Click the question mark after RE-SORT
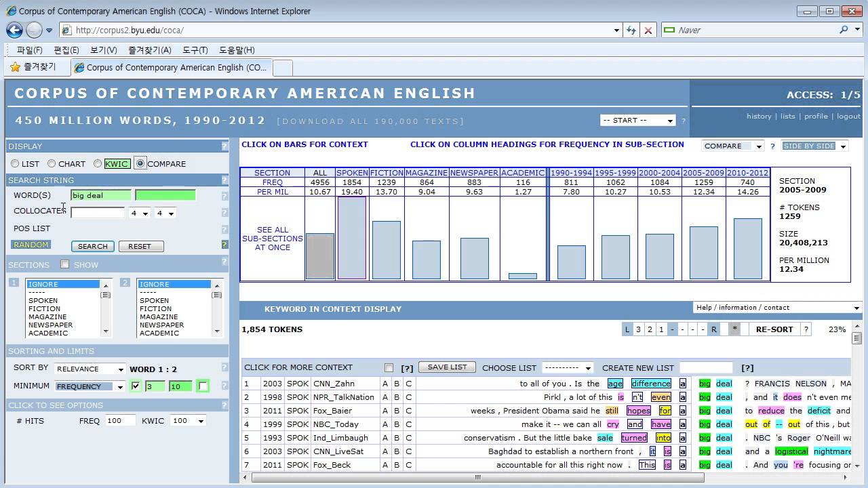 coord(806,329)
